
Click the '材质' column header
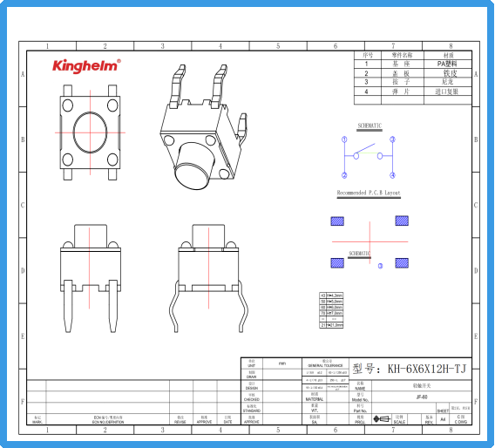pos(448,55)
